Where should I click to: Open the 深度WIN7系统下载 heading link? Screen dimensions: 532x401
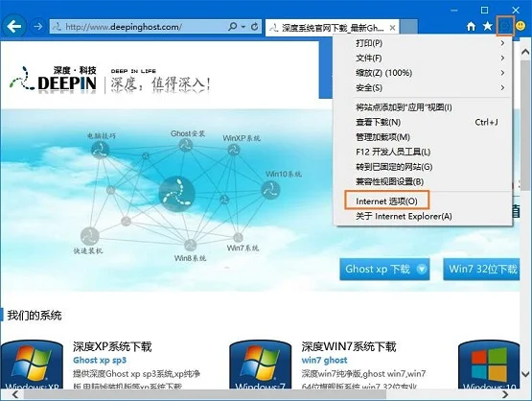coord(349,346)
